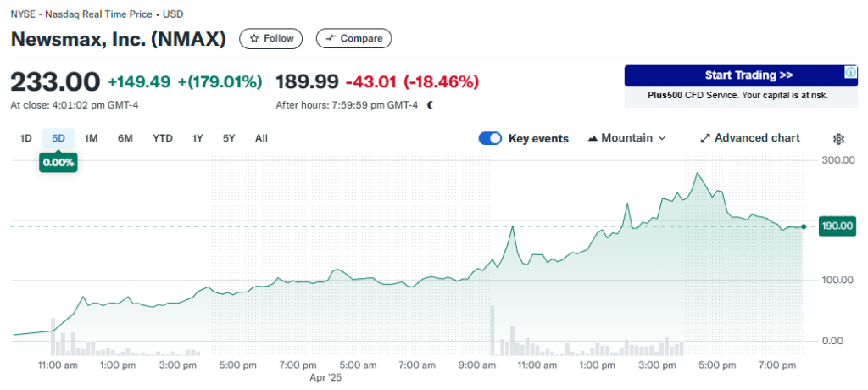Image resolution: width=868 pixels, height=390 pixels.
Task: Click the Advanced chart expand icon
Action: tap(704, 138)
